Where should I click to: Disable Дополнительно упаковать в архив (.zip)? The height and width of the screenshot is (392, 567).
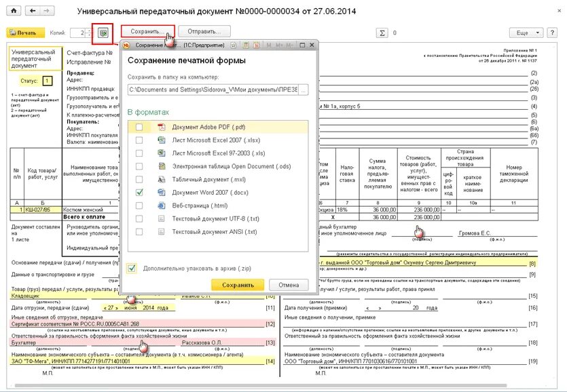coord(132,269)
